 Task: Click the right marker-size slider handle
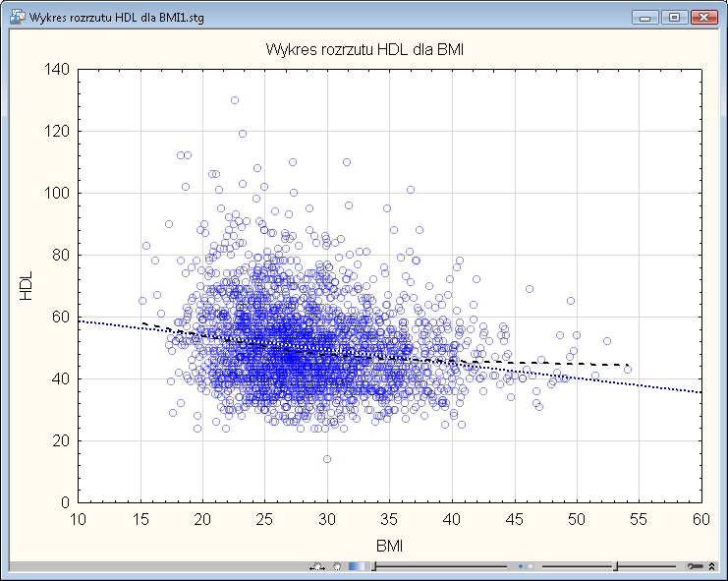[615, 566]
